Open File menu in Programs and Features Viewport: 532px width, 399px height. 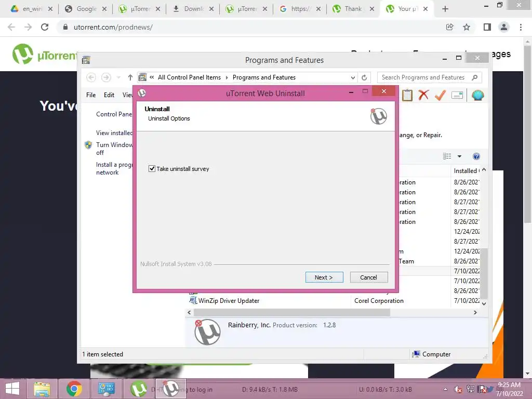(91, 95)
